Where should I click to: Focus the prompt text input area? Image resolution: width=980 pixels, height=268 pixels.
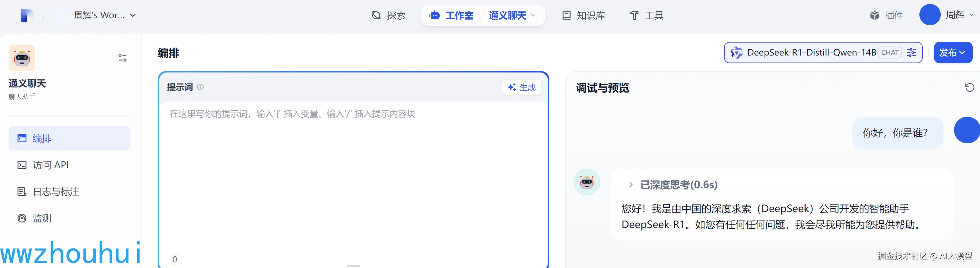click(x=354, y=179)
